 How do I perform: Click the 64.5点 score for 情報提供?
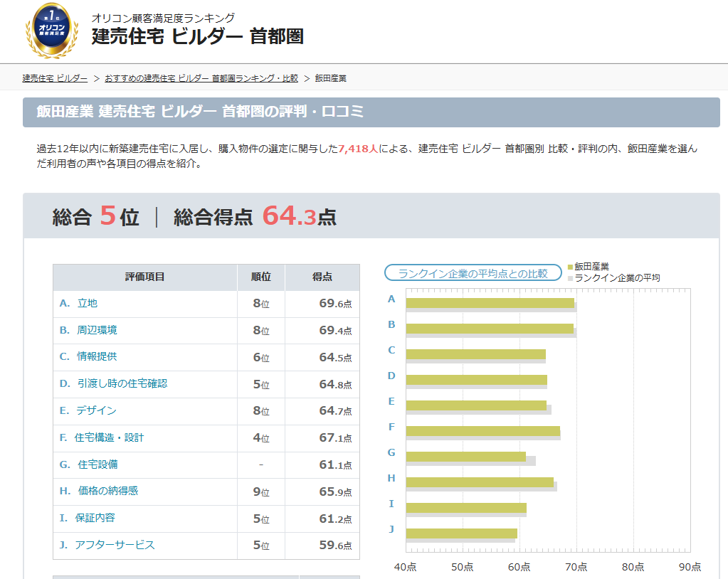point(335,357)
